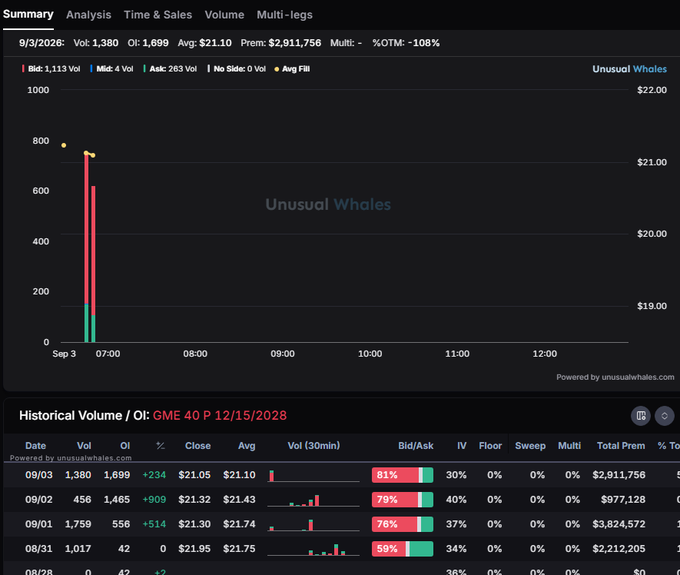Toggle Mid volume legend series
680x575 pixels.
coord(111,69)
